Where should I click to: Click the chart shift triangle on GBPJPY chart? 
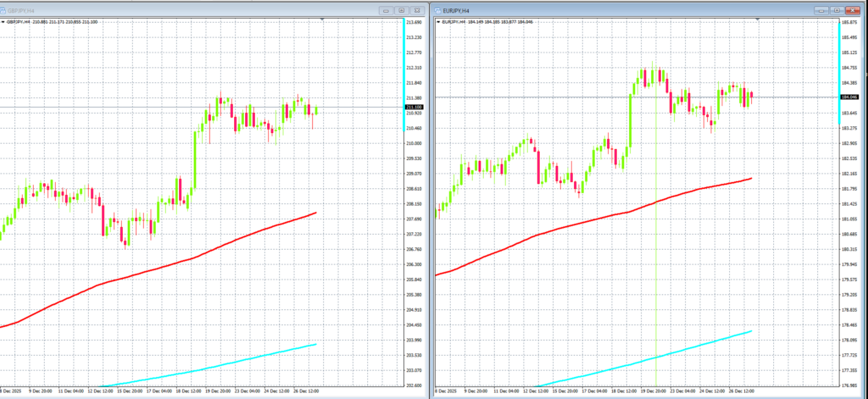[322, 18]
